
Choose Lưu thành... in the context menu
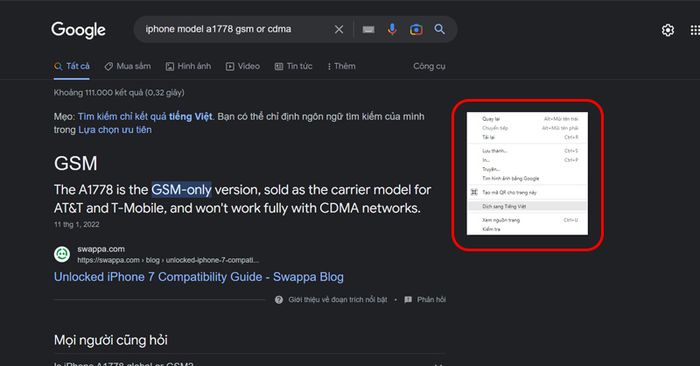[x=527, y=151]
